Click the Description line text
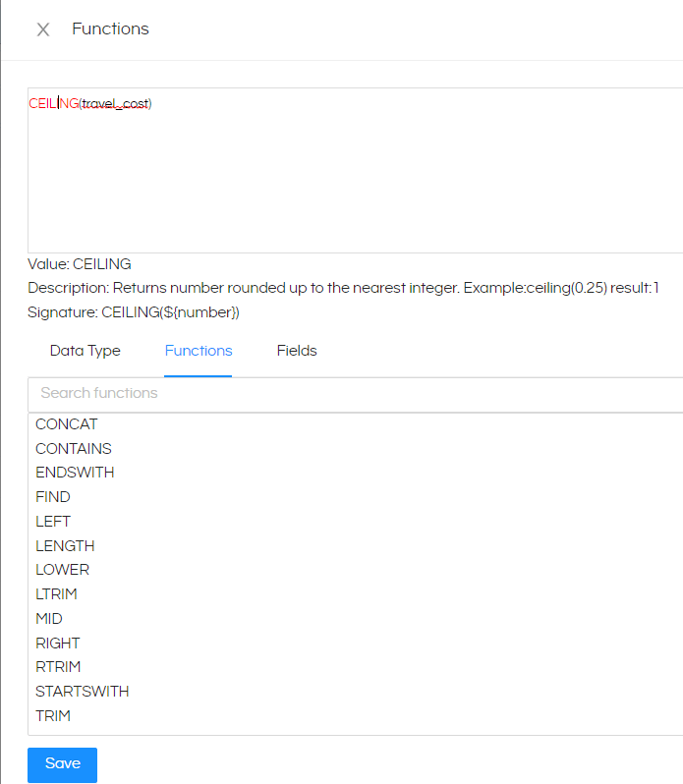 (x=343, y=288)
